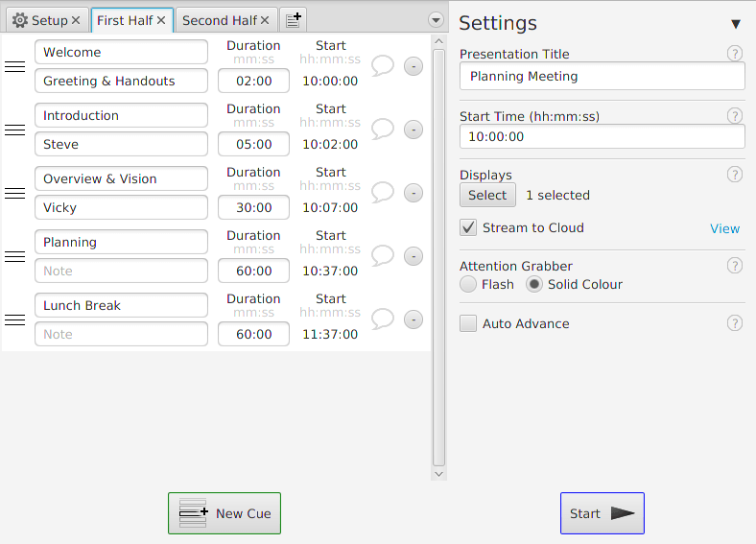Collapse the Settings panel triangle

pyautogui.click(x=736, y=24)
